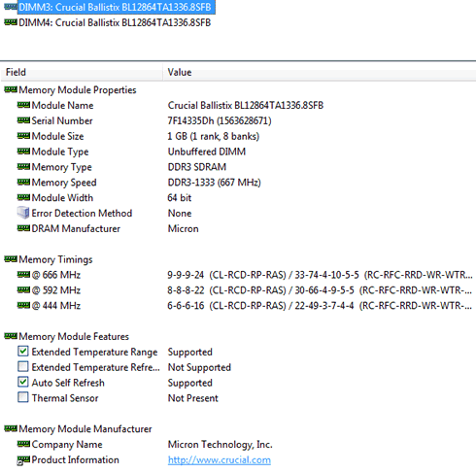Click the Module Name value Crucial Ballistix BL12864TA1336.8SFB
Image resolution: width=476 pixels, height=473 pixels.
tap(246, 105)
